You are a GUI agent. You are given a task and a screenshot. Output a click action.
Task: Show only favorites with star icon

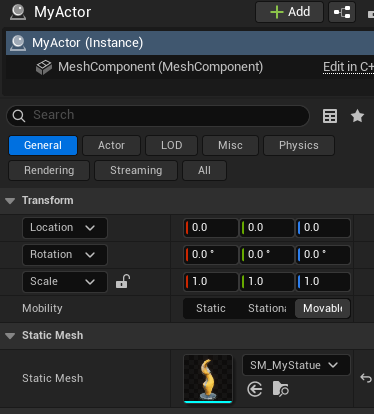tap(357, 116)
